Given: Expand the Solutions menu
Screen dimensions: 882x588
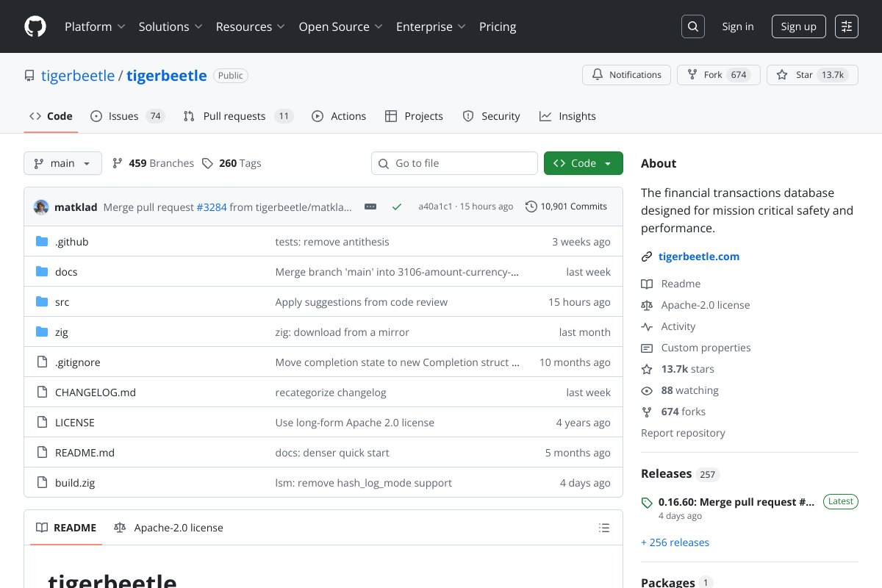Looking at the screenshot, I should coord(171,26).
